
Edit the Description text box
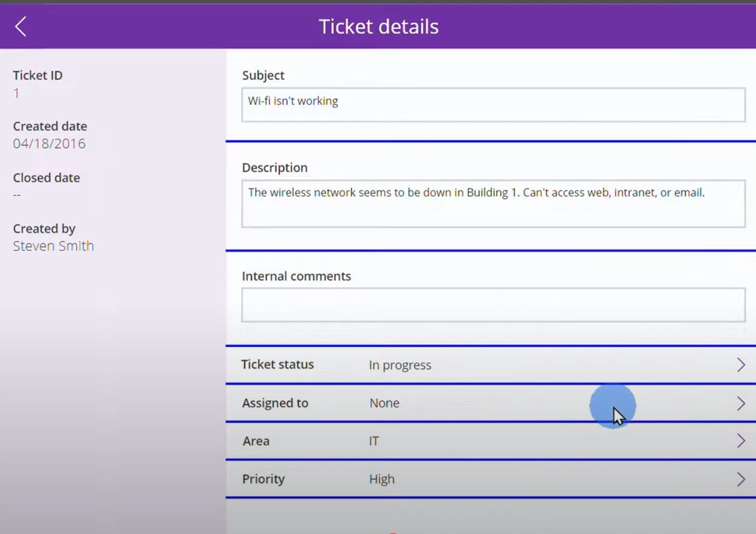(x=493, y=203)
